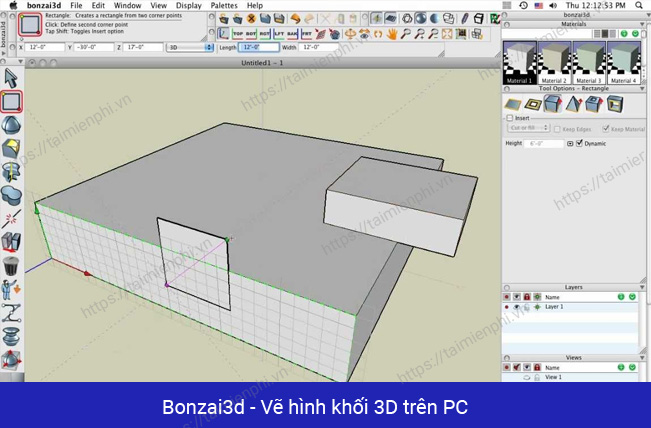Select the Rectangle tool in left toolbar
This screenshot has height=428, width=651.
pos(11,100)
